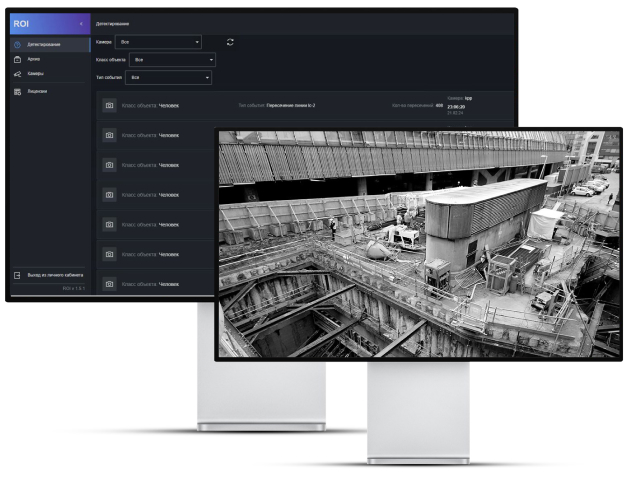Expand the Тип события dropdown
The height and width of the screenshot is (482, 628).
170,77
